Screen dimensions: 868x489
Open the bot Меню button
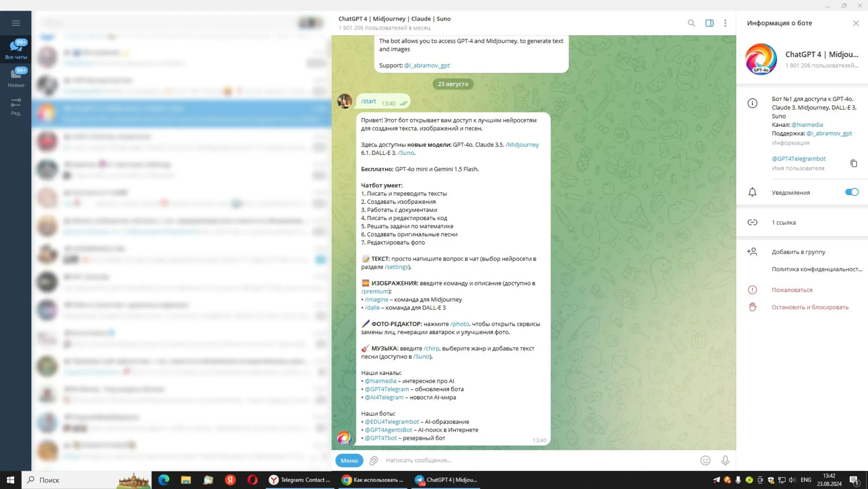(349, 460)
